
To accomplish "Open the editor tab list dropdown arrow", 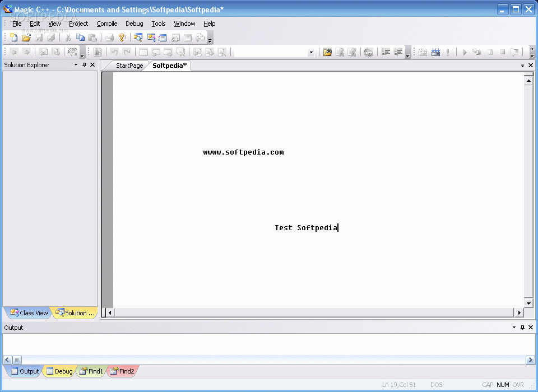I will [x=522, y=65].
